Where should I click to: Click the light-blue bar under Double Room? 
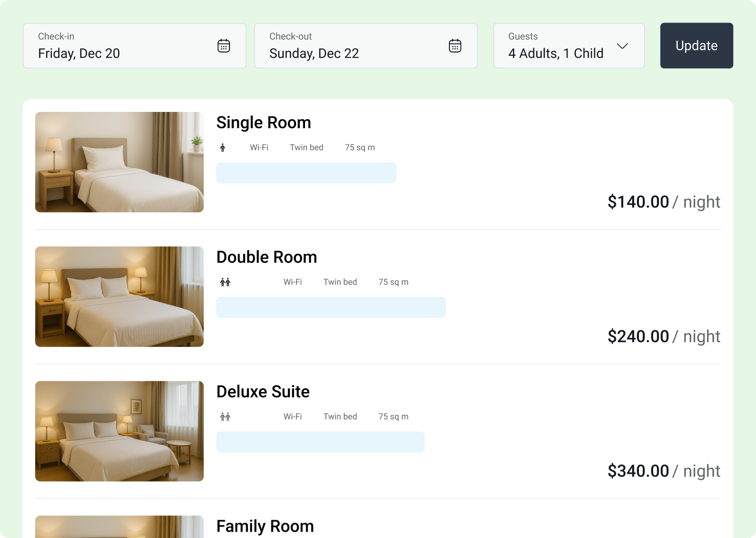(x=331, y=307)
